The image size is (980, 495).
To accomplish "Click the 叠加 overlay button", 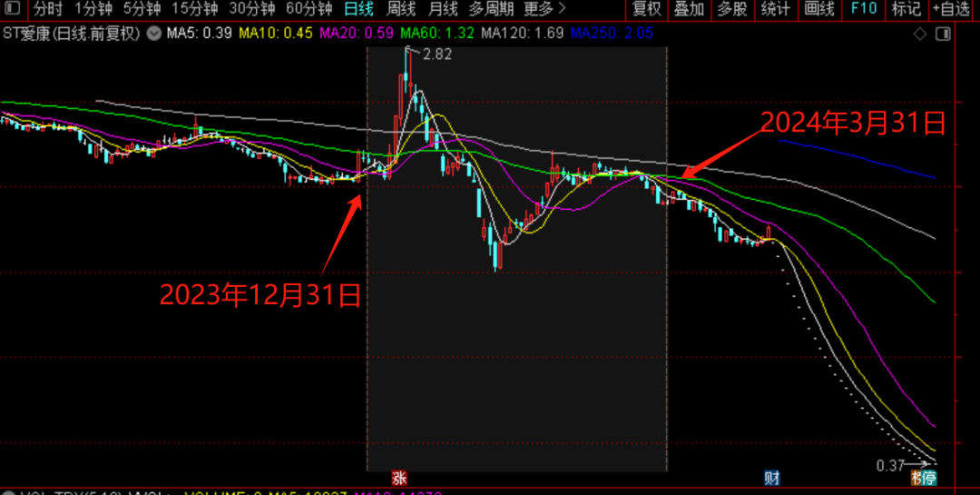I will point(689,10).
